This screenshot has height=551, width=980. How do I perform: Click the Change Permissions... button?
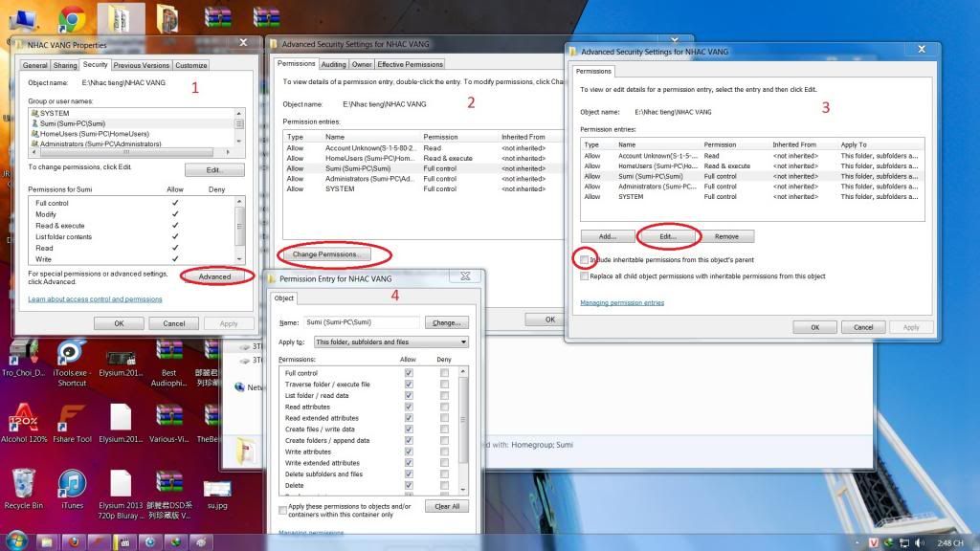pos(325,254)
